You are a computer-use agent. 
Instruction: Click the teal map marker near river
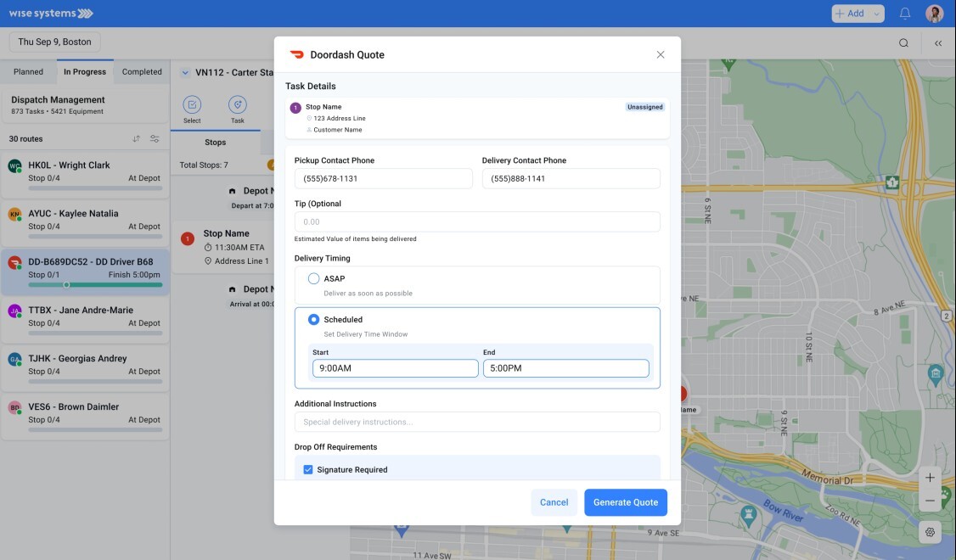coord(749,516)
